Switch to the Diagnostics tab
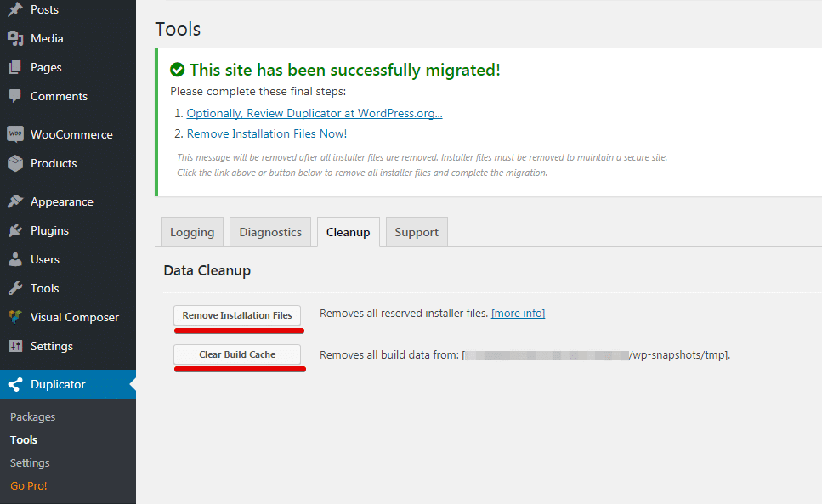 [270, 232]
